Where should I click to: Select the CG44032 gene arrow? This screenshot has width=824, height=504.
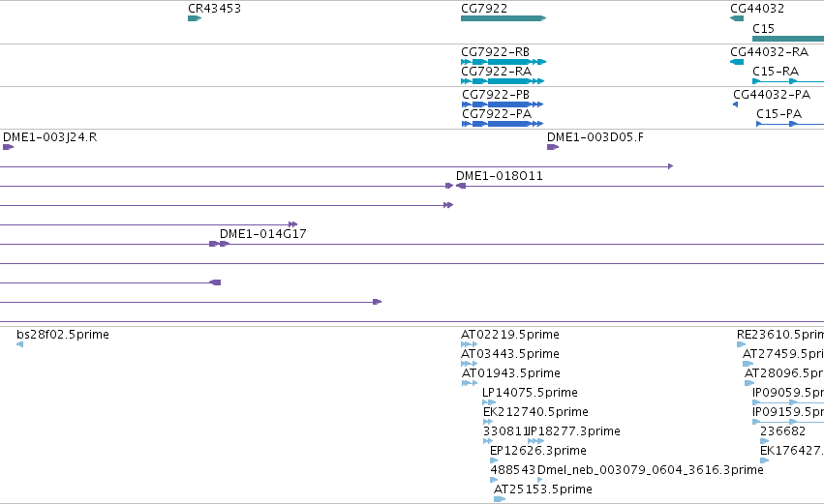pyautogui.click(x=737, y=18)
